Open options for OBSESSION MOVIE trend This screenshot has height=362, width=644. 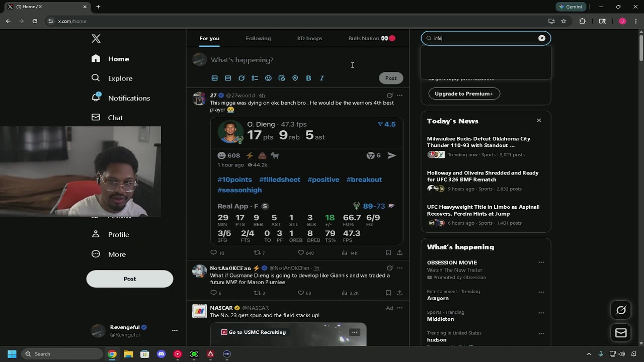pyautogui.click(x=541, y=262)
